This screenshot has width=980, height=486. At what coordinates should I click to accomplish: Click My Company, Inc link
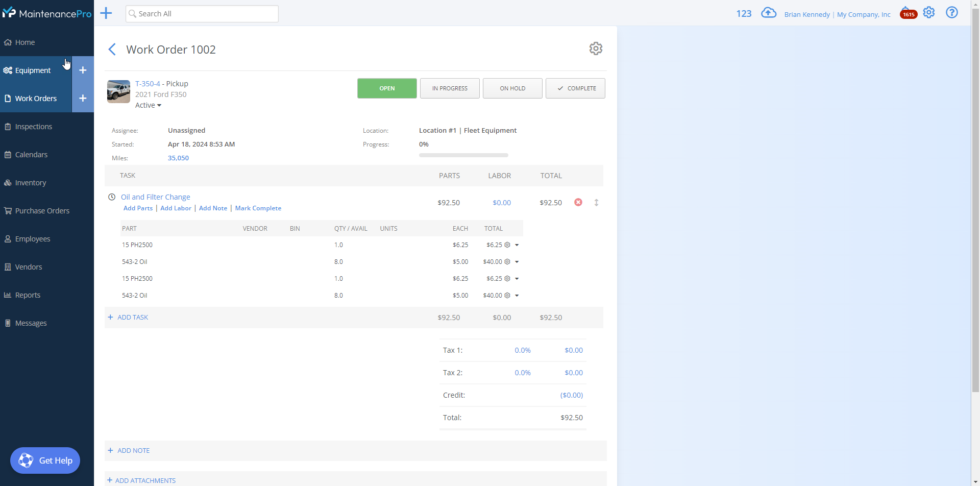coord(864,14)
